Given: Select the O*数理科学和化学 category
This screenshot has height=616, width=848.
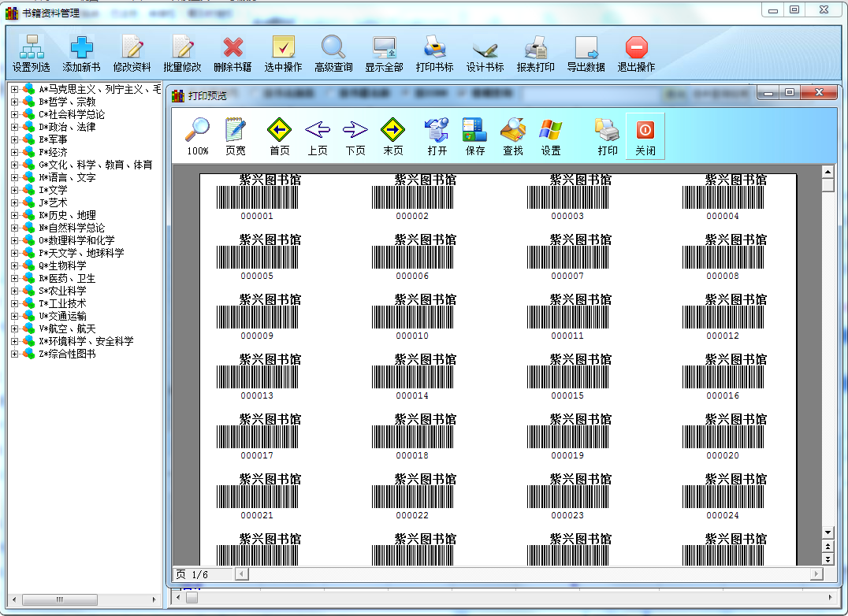Looking at the screenshot, I should [76, 240].
